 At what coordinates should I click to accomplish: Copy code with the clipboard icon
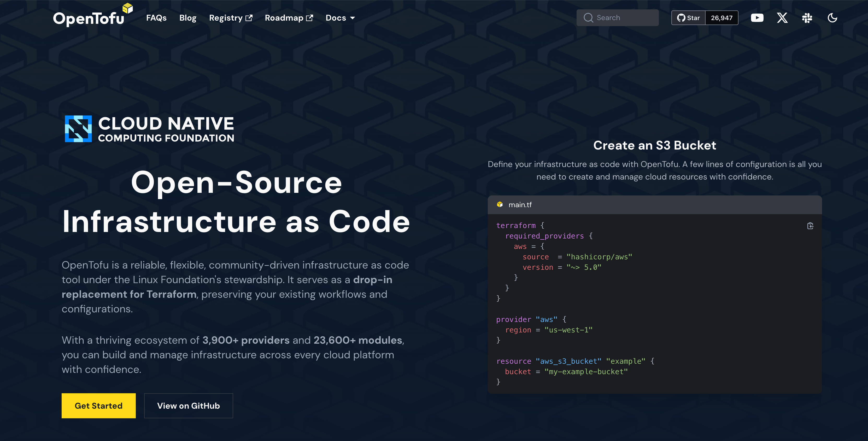810,226
